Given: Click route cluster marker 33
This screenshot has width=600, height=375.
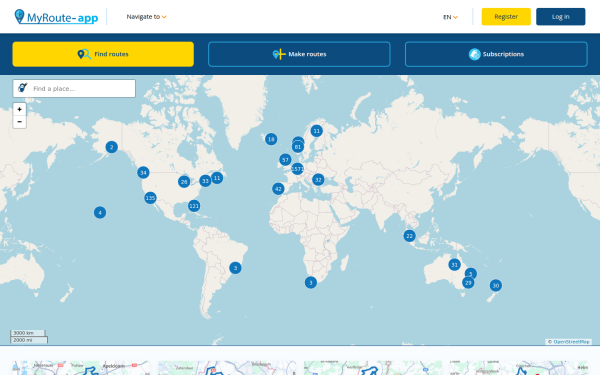Looking at the screenshot, I should click(205, 181).
